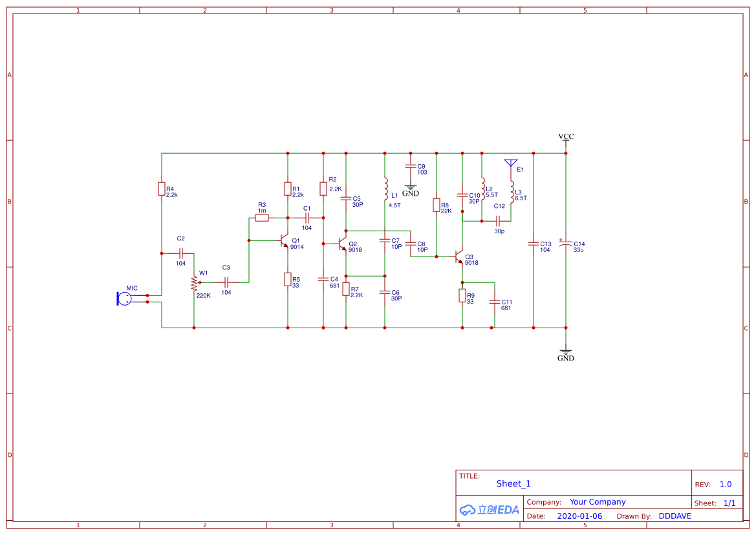The width and height of the screenshot is (756, 535).
Task: Select the R8 resistor symbol
Action: (437, 205)
